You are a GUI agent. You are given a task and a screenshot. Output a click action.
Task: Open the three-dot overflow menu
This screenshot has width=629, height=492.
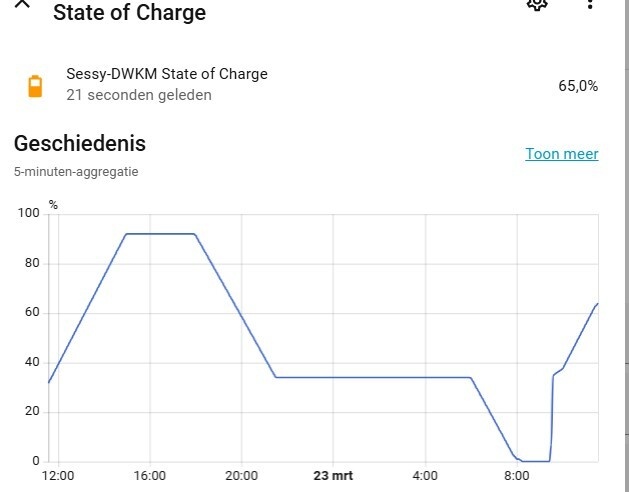[x=590, y=4]
